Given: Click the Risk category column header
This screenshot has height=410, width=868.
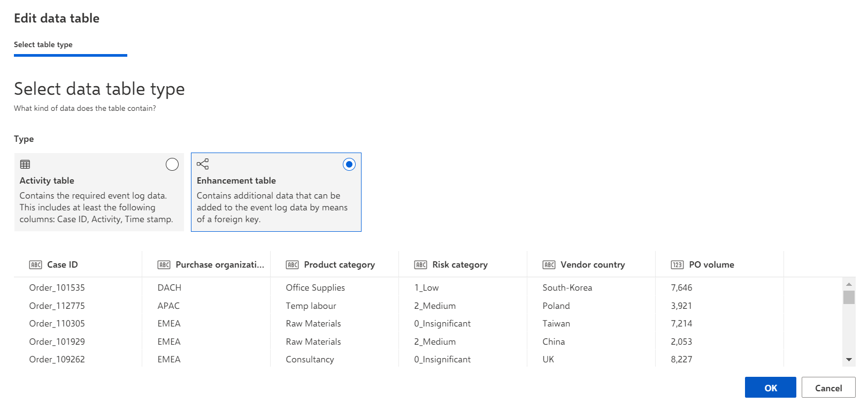Looking at the screenshot, I should click(x=463, y=264).
